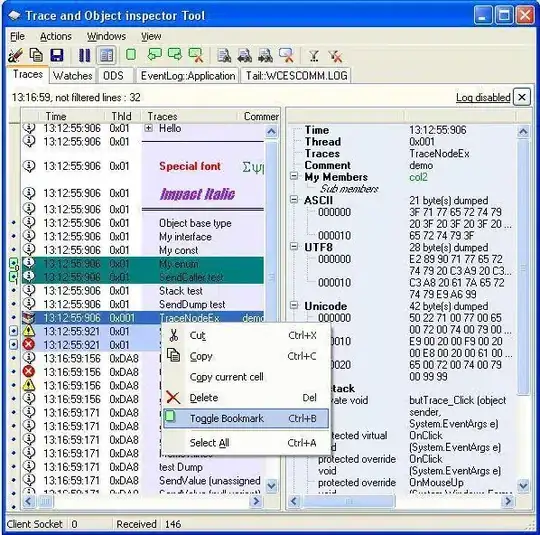Click scroll-right arrow of details panel
540x535 pixels.
tap(508, 501)
